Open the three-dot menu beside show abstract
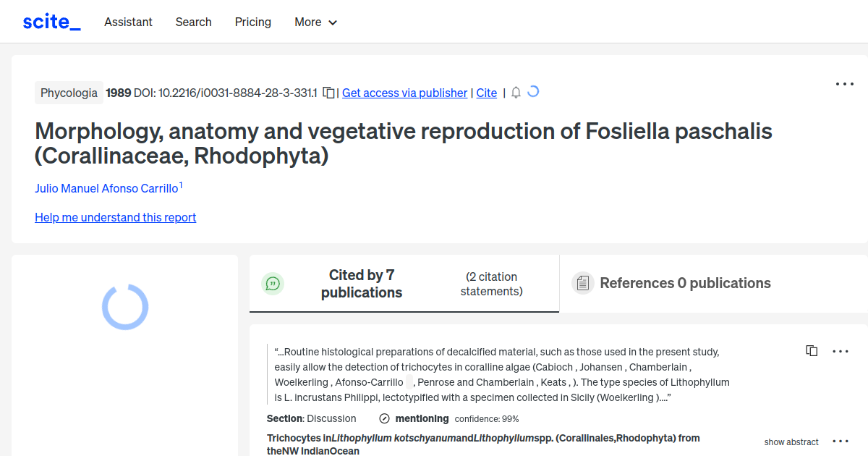 tap(841, 440)
